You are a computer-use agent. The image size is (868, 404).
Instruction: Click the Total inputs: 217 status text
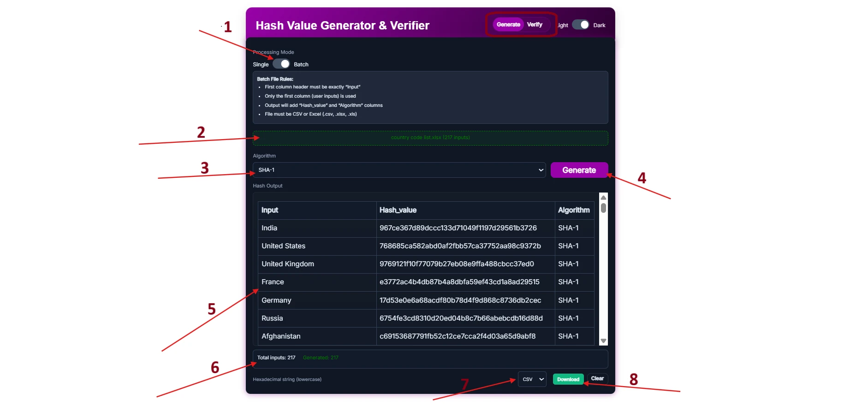(x=276, y=357)
